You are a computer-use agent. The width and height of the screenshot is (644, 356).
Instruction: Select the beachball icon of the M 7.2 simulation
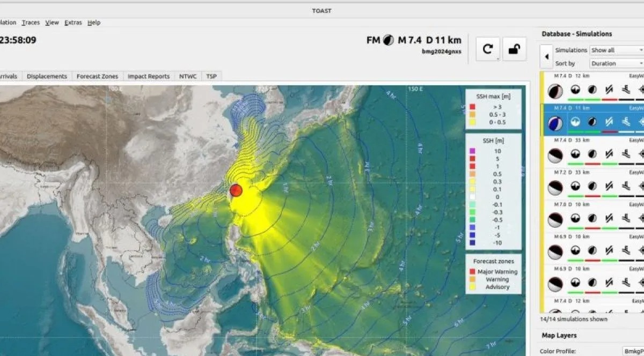555,187
